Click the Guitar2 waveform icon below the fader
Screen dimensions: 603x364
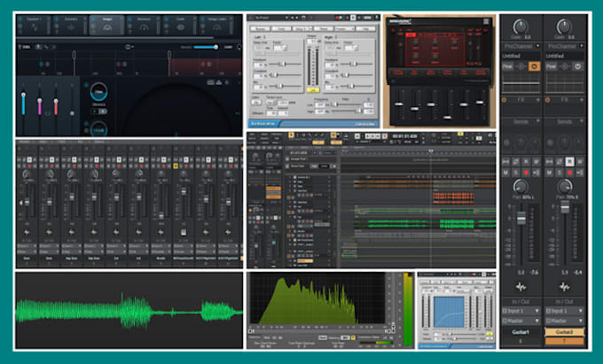[564, 287]
